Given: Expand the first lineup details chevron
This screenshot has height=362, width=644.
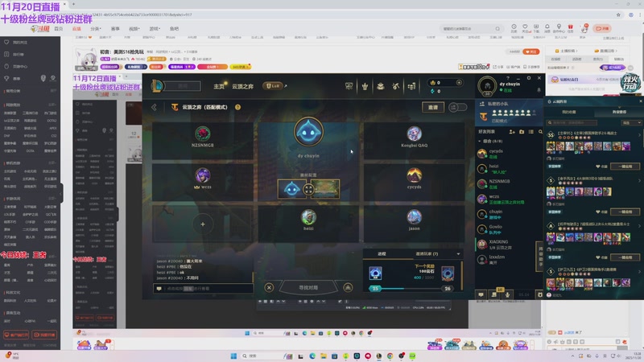Looking at the screenshot, I should [x=639, y=134].
